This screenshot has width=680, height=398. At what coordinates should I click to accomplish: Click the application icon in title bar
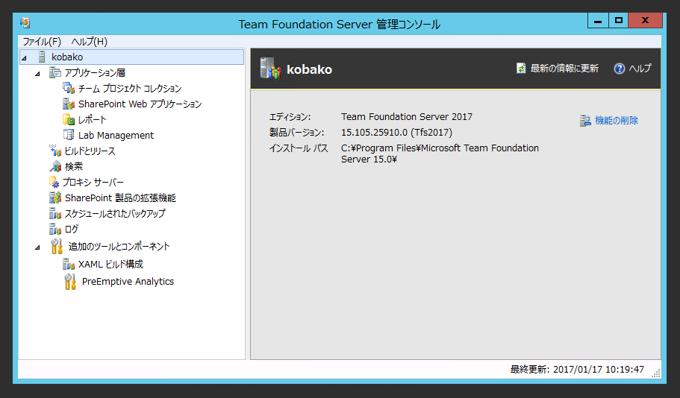coord(25,23)
